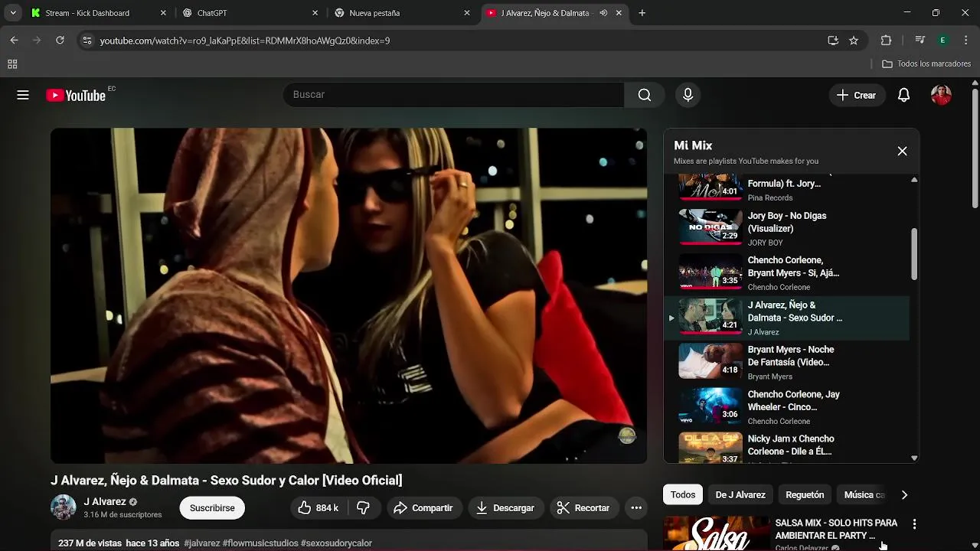Start voice search with microphone icon

point(688,95)
